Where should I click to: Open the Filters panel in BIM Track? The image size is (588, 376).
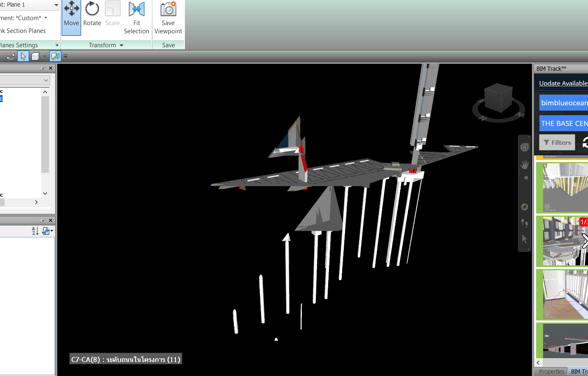point(557,142)
